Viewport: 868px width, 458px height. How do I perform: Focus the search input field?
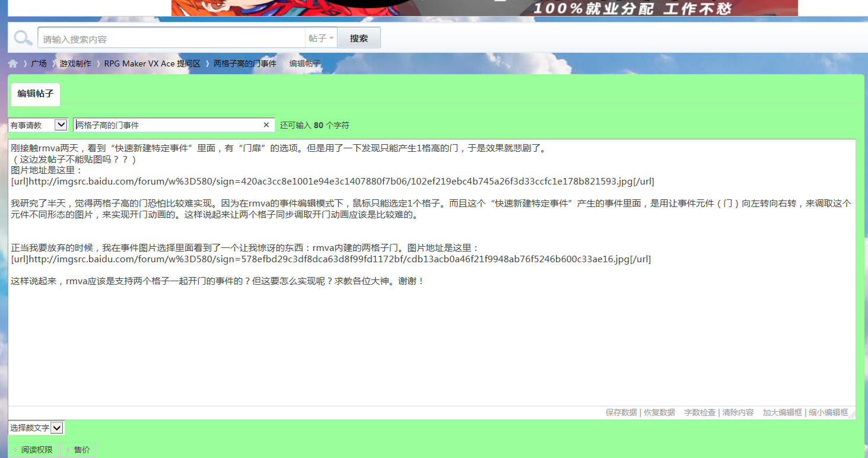click(171, 39)
